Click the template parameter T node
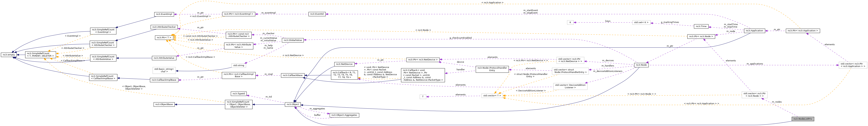This screenshot has height=126, width=868. click(422, 97)
